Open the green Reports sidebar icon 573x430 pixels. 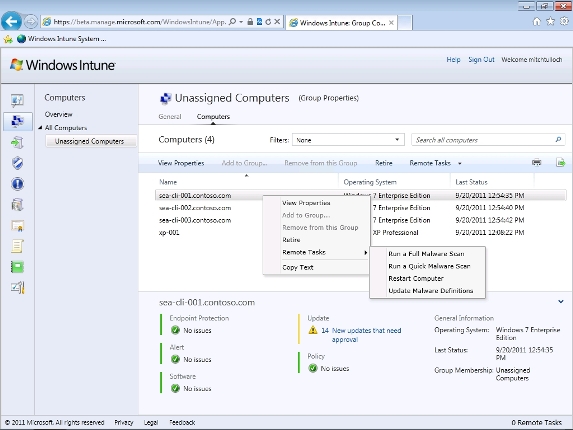(17, 267)
